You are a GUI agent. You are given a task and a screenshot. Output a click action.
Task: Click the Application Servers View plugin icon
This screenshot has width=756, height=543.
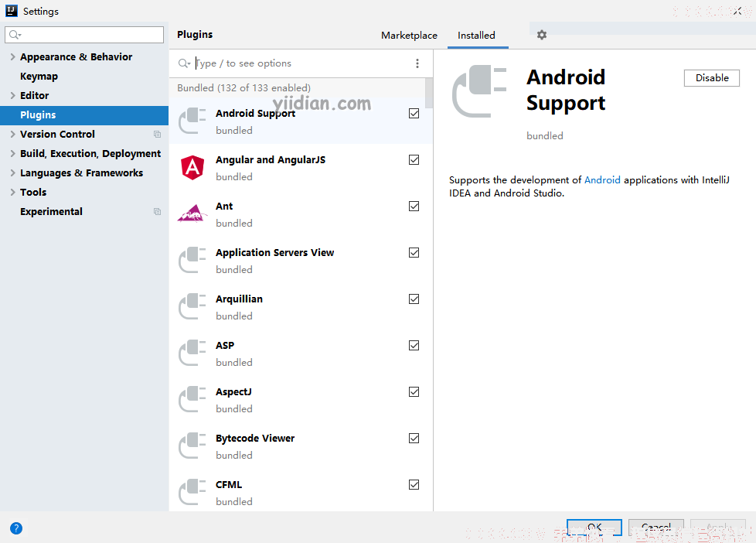point(192,260)
